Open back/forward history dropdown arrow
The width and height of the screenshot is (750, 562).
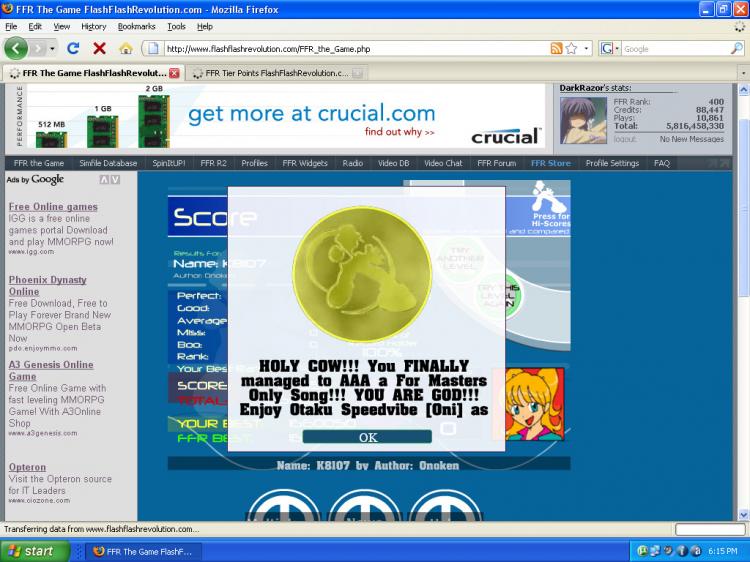[52, 48]
